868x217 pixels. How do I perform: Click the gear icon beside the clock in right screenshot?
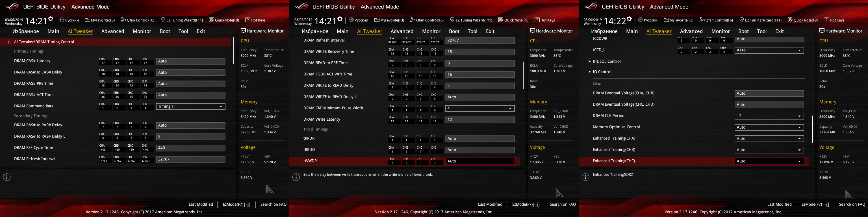(630, 19)
